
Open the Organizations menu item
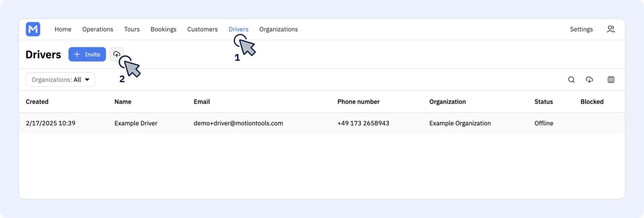coord(279,29)
